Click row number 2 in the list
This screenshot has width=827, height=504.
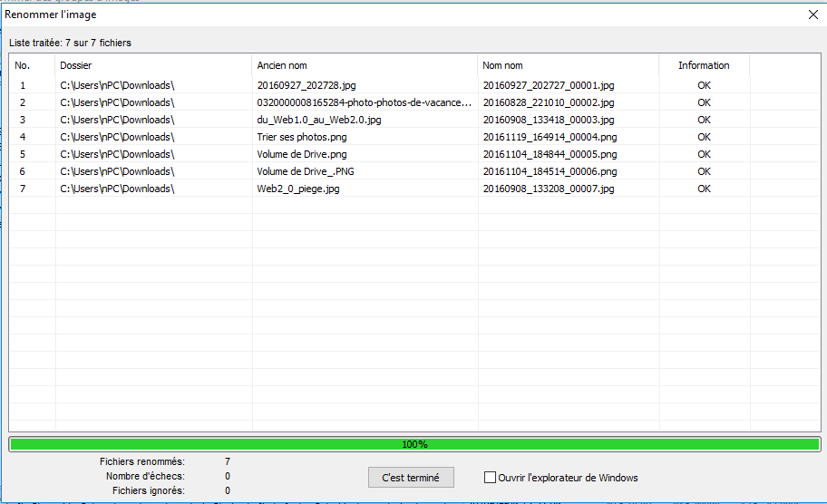pyautogui.click(x=23, y=102)
